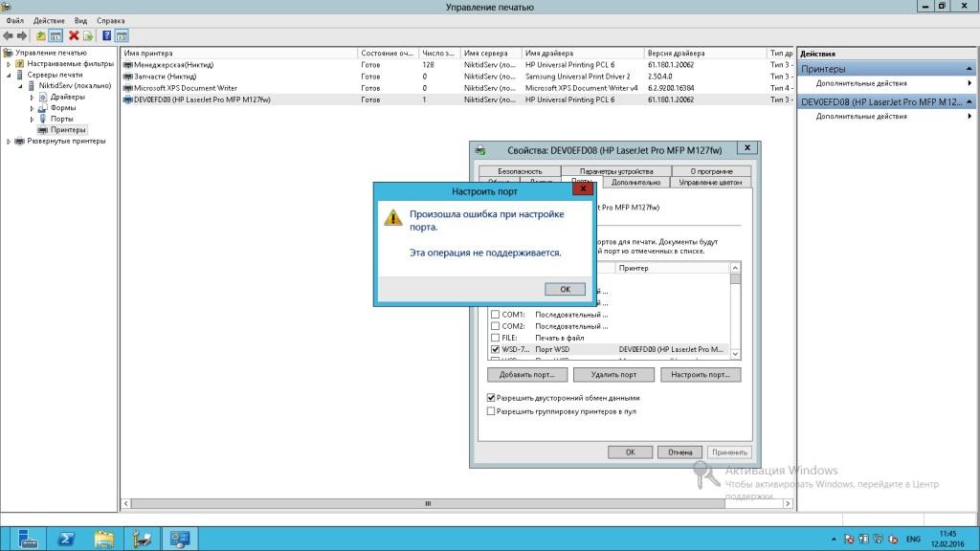Click the ports list scroll up arrow
The height and width of the screenshot is (551, 980).
735,268
